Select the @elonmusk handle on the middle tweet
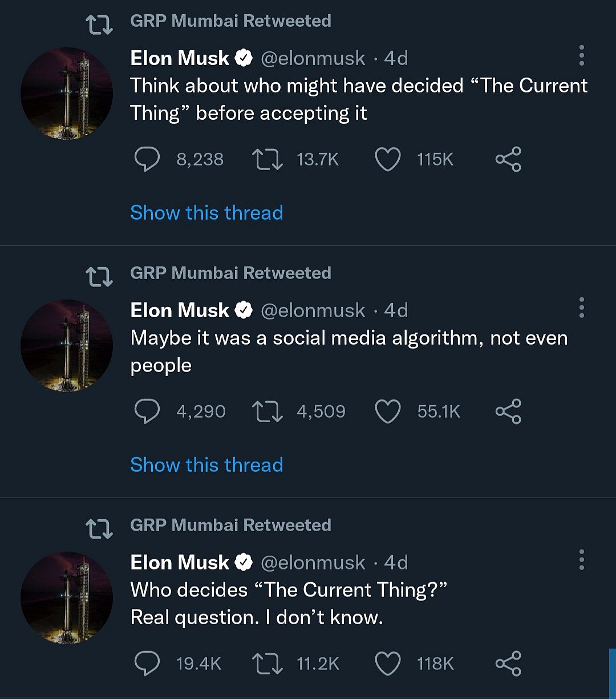Screen dimensions: 616x699 click(x=311, y=310)
